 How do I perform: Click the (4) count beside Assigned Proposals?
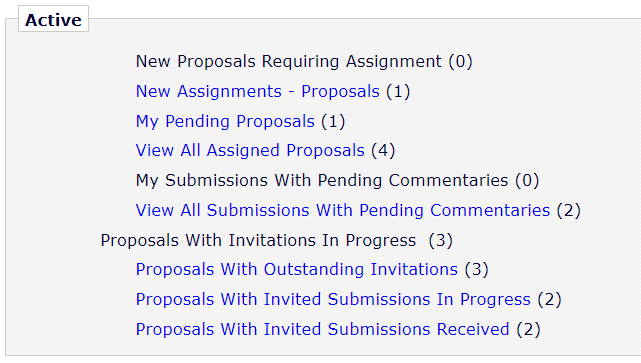click(383, 151)
